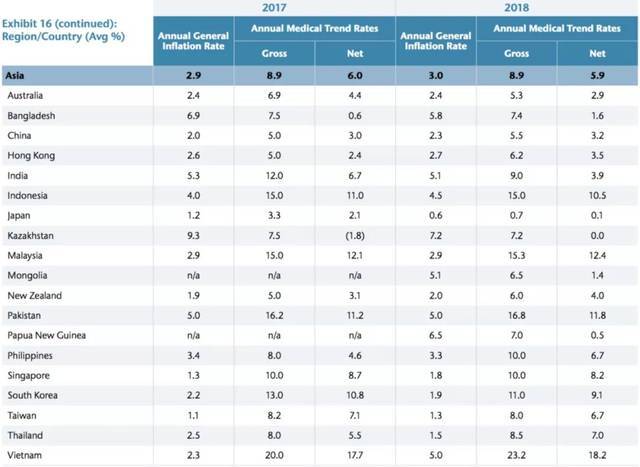Click the 2018 Net column header
Image resolution: width=640 pixels, height=467 pixels.
598,52
